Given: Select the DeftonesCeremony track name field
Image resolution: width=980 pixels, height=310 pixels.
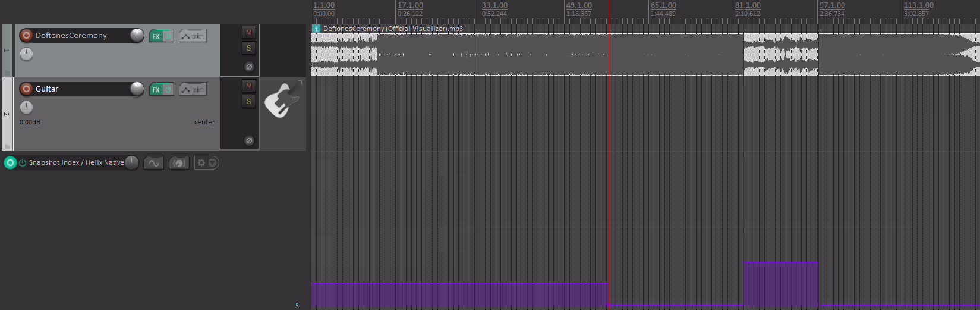Looking at the screenshot, I should tap(81, 35).
